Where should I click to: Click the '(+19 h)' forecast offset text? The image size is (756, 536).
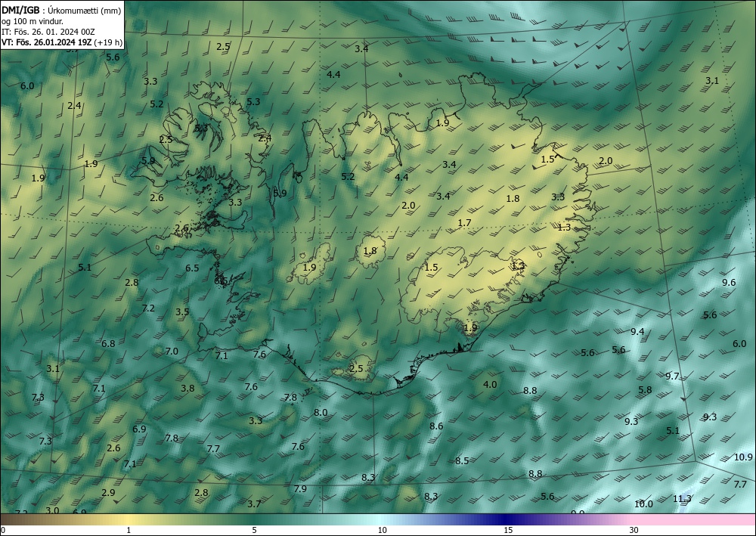108,42
